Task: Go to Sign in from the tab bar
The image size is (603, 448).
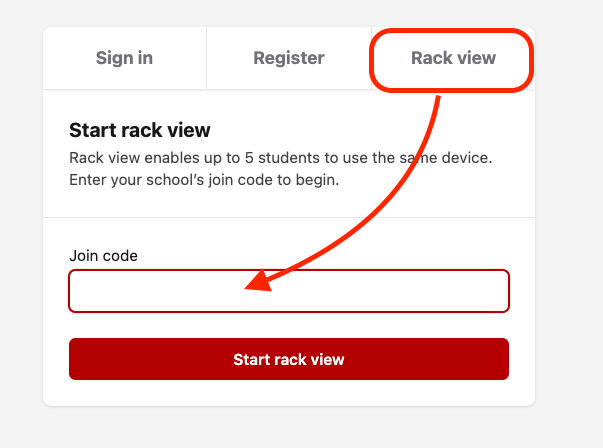Action: 124,58
